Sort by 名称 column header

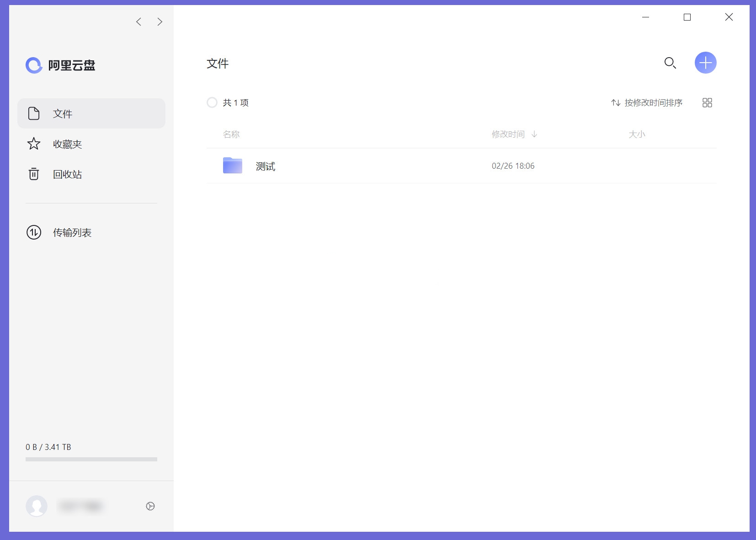(x=231, y=134)
